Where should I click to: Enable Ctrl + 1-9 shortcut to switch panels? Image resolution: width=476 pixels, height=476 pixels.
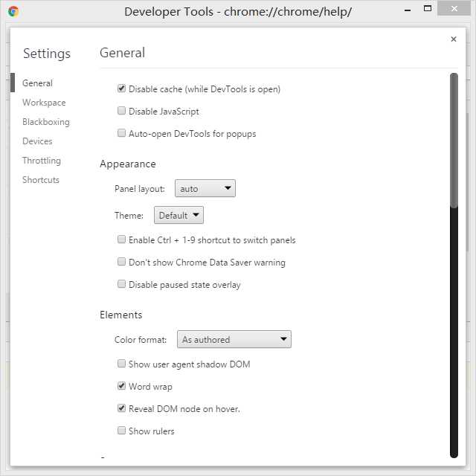click(121, 239)
